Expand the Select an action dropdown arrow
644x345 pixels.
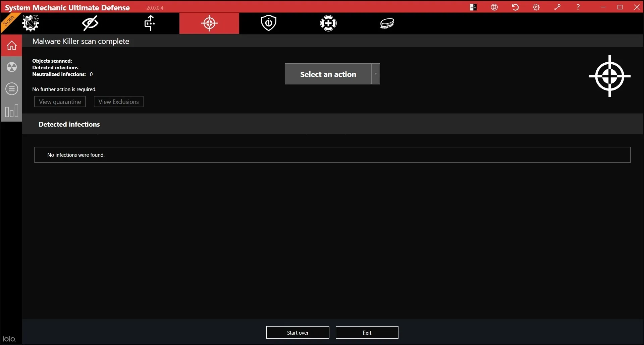pyautogui.click(x=376, y=74)
